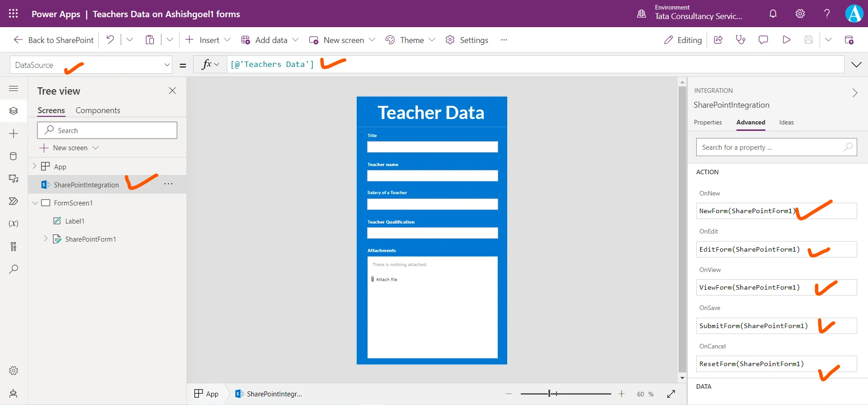Toggle the hamburger menu in left rail

tap(14, 89)
